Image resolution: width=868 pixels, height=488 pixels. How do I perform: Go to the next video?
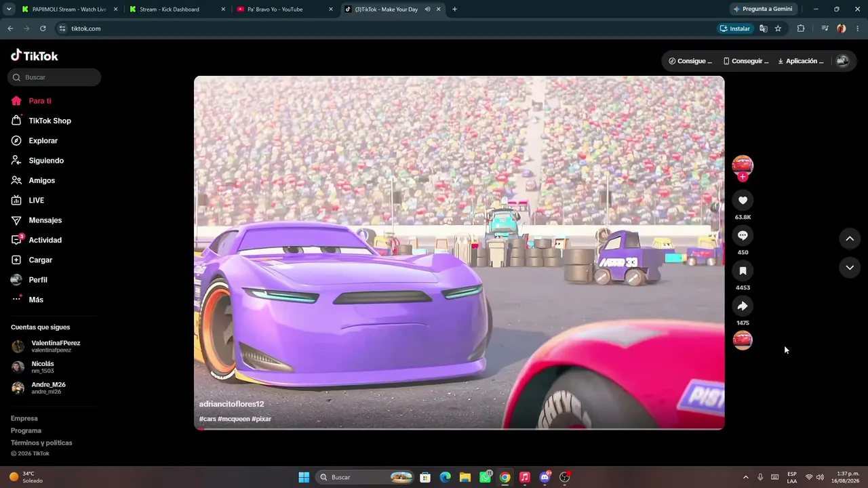pyautogui.click(x=850, y=268)
